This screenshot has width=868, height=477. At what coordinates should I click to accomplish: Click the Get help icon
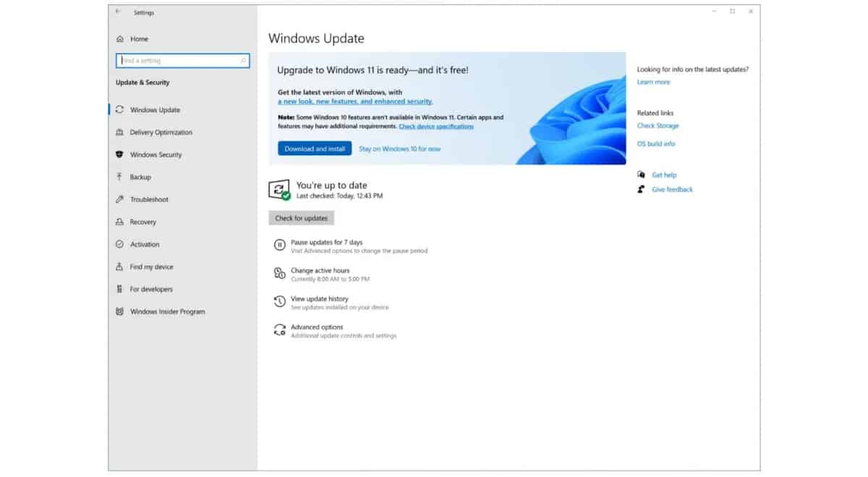(x=641, y=175)
